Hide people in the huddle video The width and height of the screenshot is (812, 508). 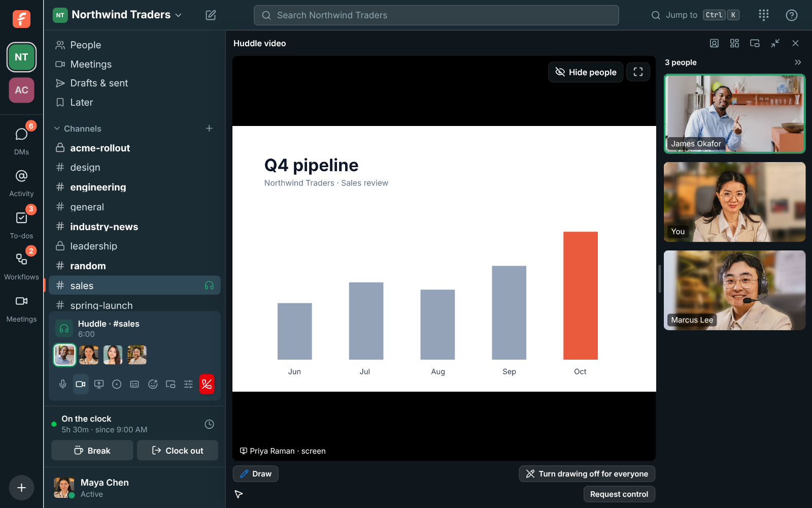click(586, 72)
